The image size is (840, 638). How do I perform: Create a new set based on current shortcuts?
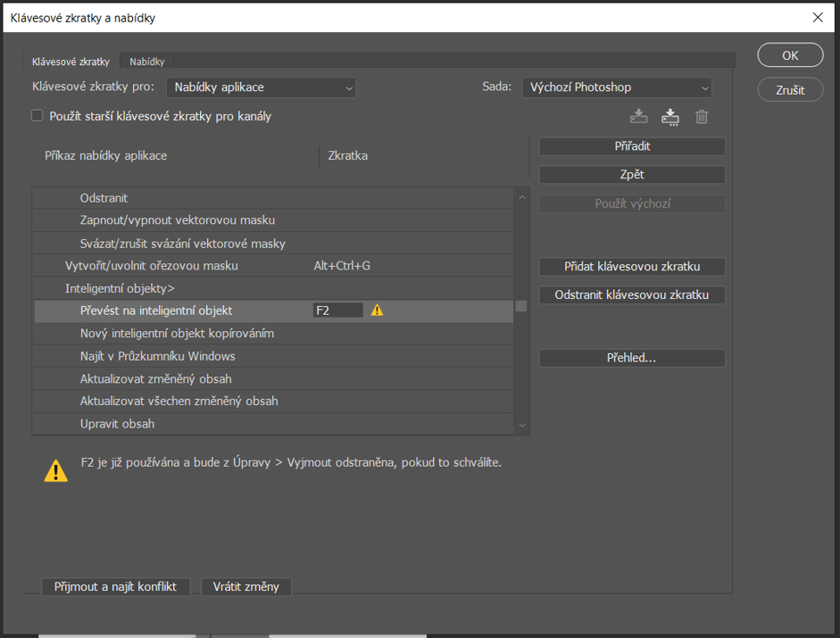(x=670, y=117)
